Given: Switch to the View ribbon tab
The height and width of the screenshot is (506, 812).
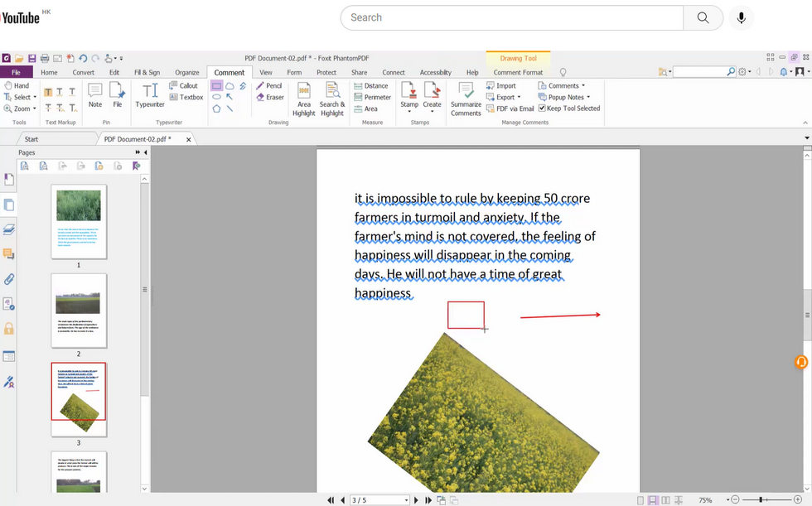Looking at the screenshot, I should [265, 72].
